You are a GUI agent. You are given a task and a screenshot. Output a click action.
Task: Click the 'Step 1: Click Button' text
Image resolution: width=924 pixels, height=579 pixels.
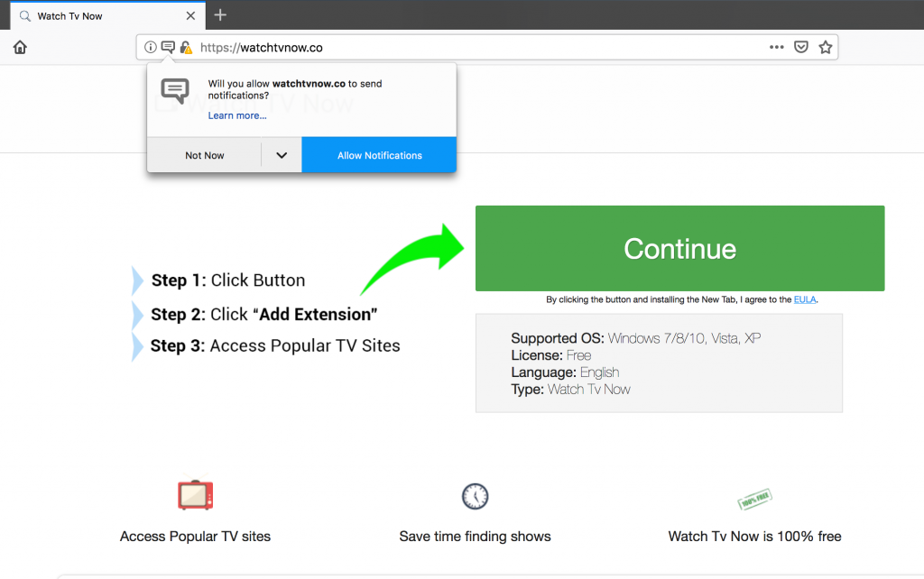tap(228, 280)
